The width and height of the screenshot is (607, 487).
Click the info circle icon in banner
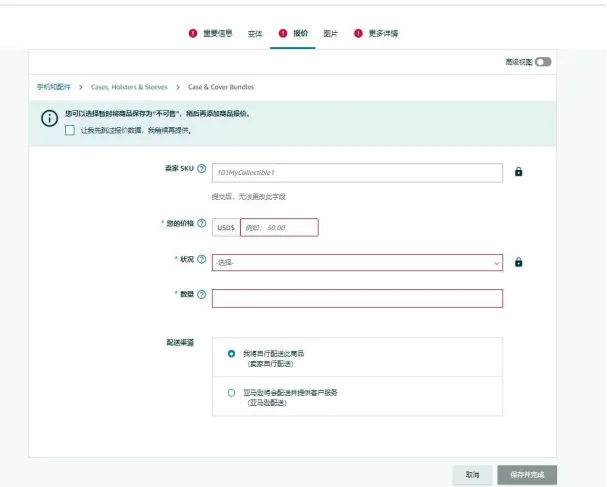(x=50, y=118)
